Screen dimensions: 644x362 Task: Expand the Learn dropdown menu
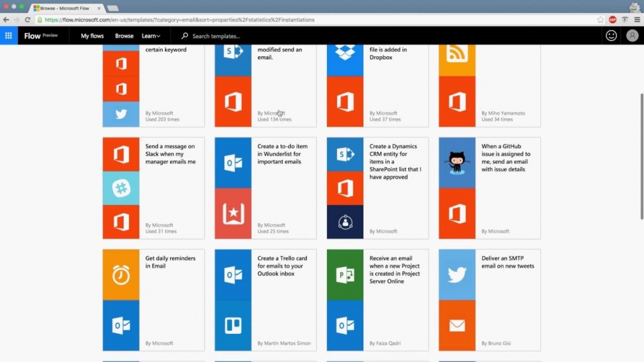(151, 36)
